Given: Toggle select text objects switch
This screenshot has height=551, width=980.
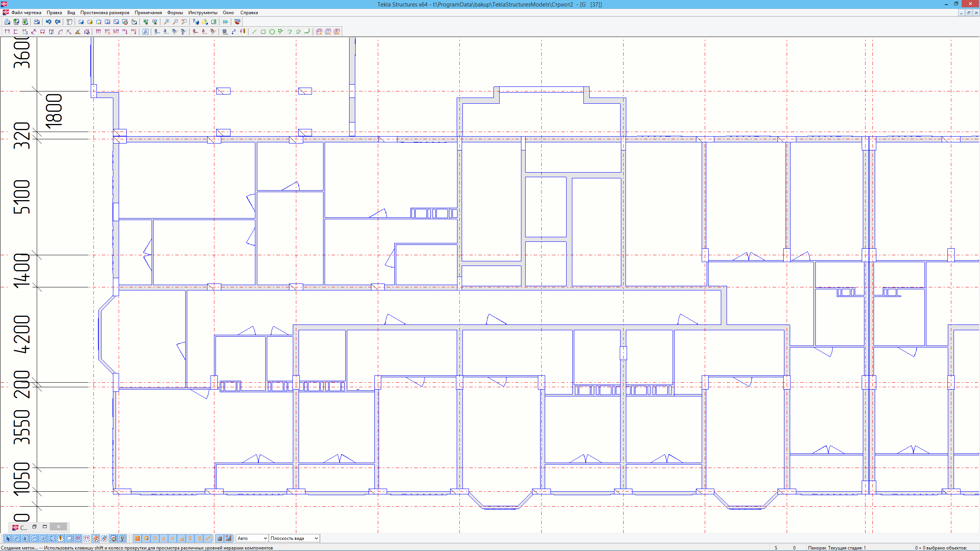Looking at the screenshot, I should click(x=25, y=538).
